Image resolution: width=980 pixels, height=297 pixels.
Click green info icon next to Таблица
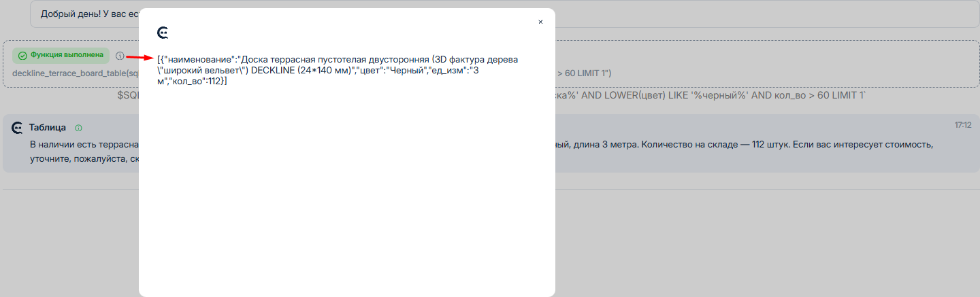pyautogui.click(x=78, y=128)
